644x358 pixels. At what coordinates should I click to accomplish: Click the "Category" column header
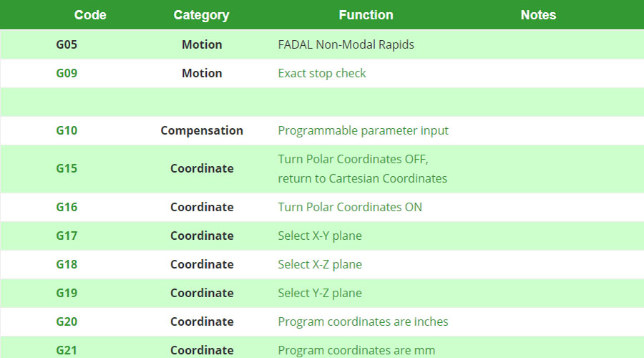point(201,15)
